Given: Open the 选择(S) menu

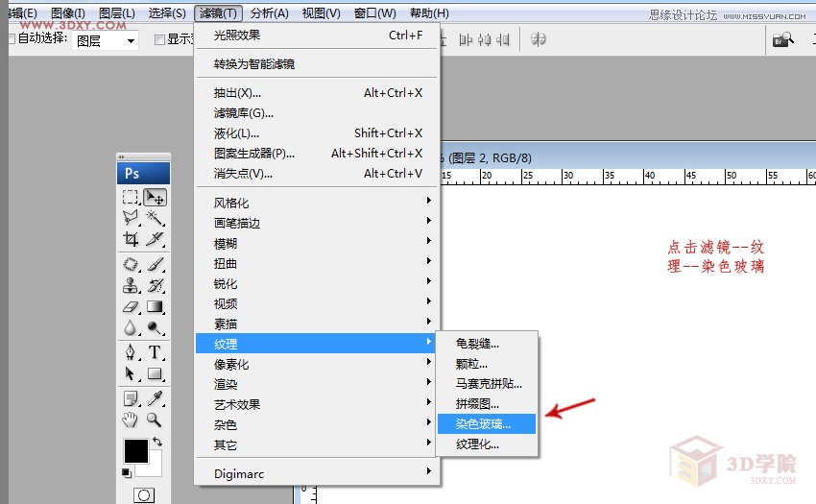Looking at the screenshot, I should click(x=167, y=13).
